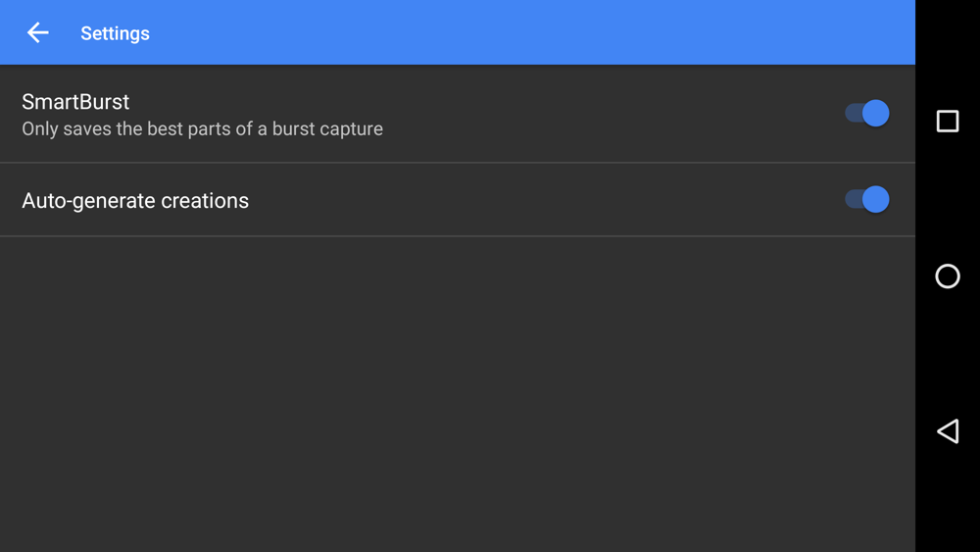Click the Settings title in the header
980x552 pixels.
pyautogui.click(x=115, y=33)
